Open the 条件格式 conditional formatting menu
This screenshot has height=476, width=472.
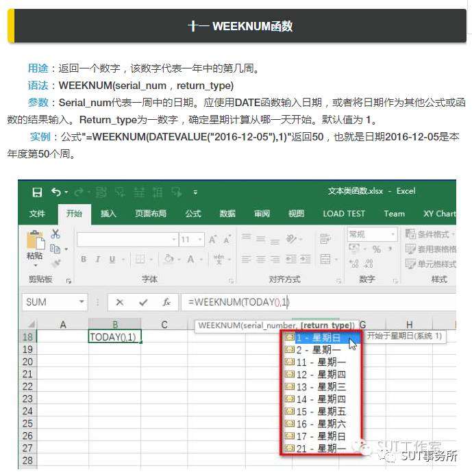(430, 234)
